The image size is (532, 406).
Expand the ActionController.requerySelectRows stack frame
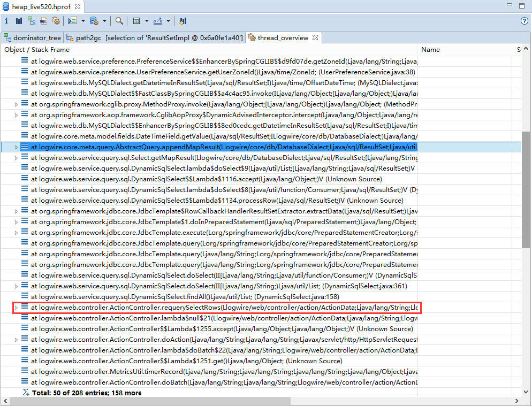click(16, 307)
